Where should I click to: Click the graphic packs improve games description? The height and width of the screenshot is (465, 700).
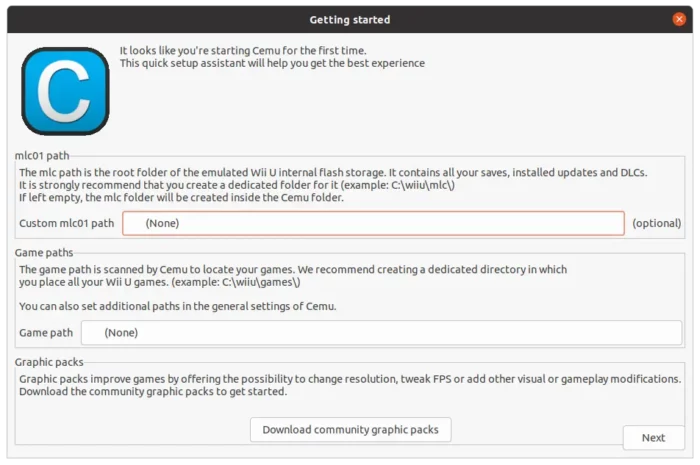pos(350,379)
